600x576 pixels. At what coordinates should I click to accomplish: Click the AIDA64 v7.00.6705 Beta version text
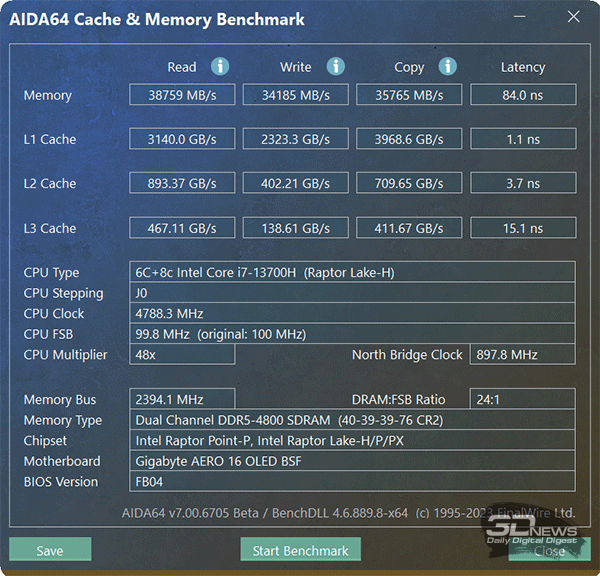click(190, 513)
